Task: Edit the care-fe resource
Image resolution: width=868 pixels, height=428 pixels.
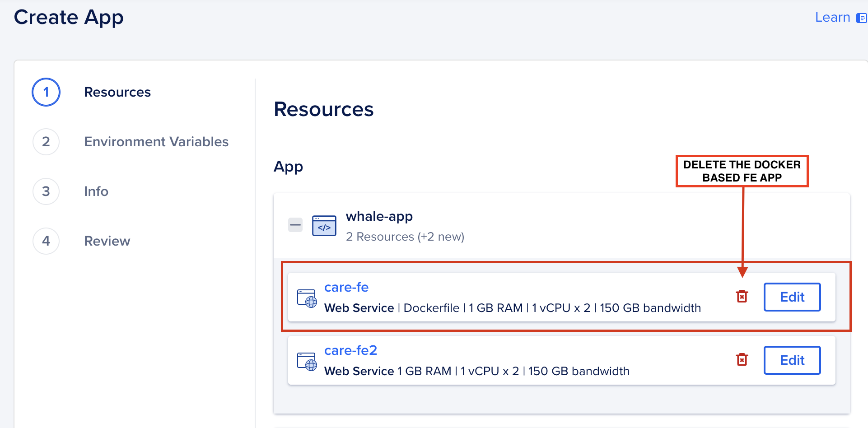Action: click(x=792, y=297)
